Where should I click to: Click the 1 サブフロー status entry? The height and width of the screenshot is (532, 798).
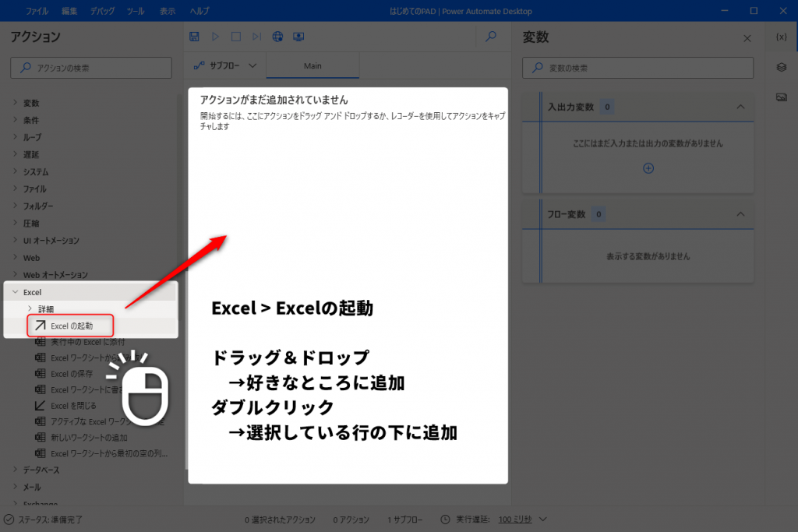[405, 520]
